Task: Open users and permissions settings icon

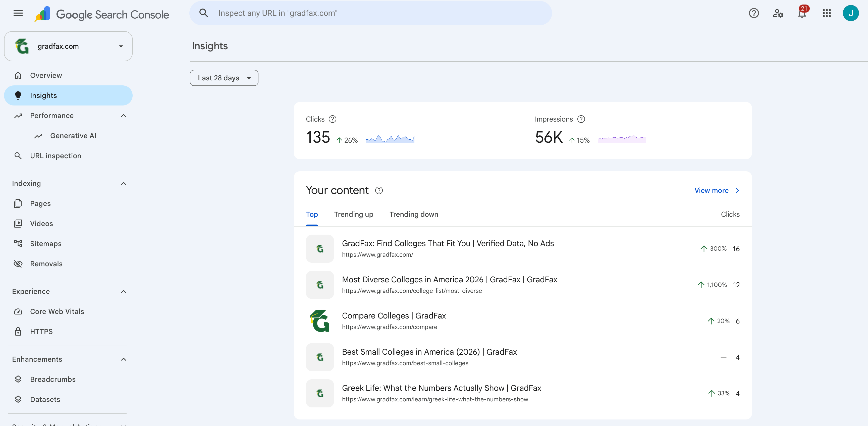Action: [x=778, y=13]
